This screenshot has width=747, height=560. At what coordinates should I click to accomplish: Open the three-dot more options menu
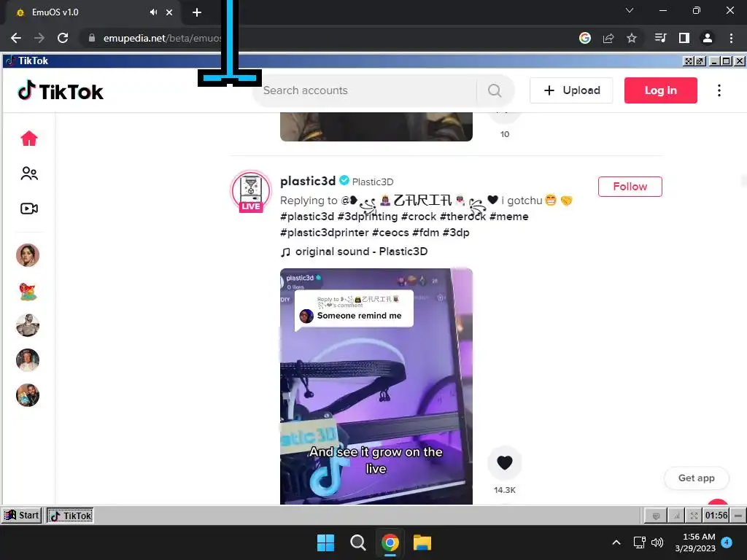click(x=719, y=90)
